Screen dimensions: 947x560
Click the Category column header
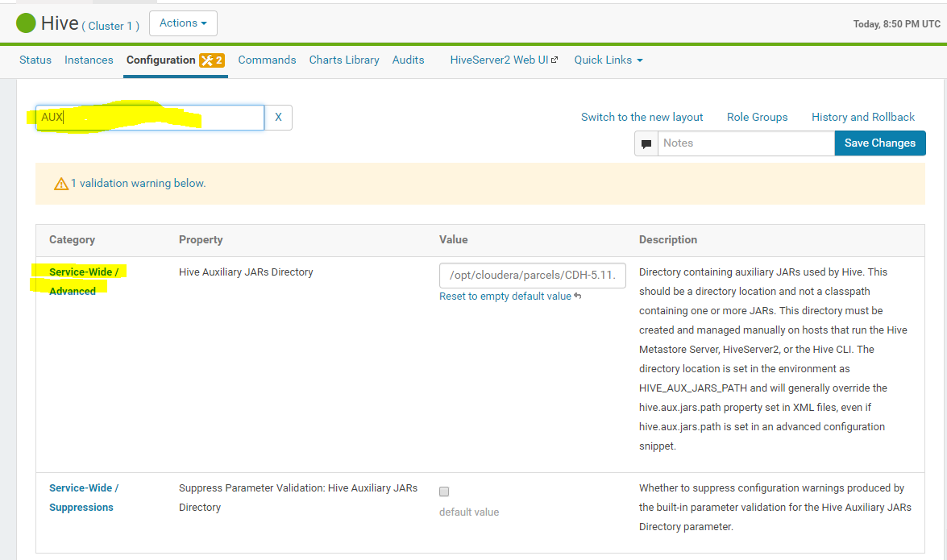pyautogui.click(x=72, y=240)
